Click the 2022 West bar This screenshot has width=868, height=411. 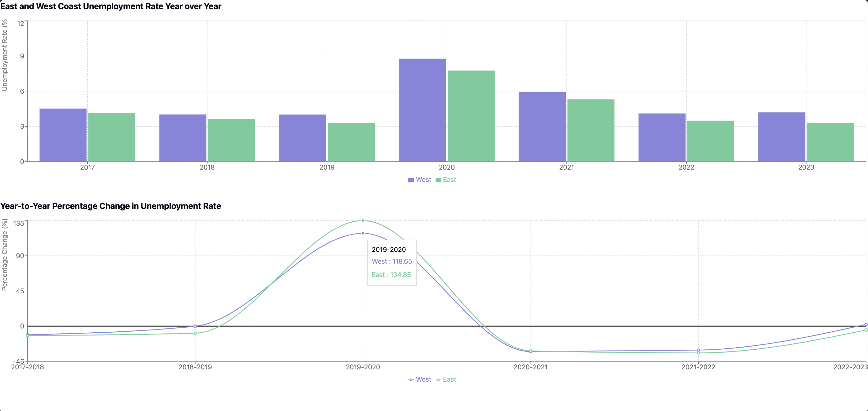pos(662,137)
